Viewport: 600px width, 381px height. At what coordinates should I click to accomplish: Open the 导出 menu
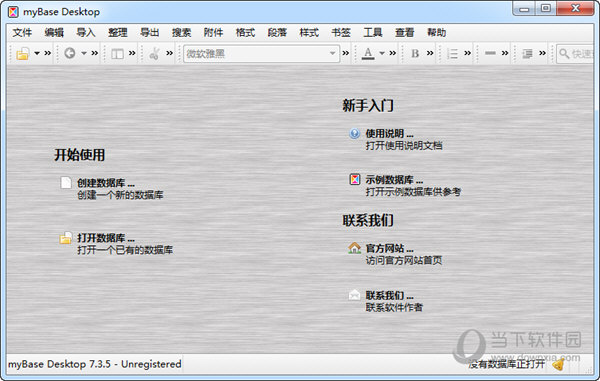pos(149,33)
